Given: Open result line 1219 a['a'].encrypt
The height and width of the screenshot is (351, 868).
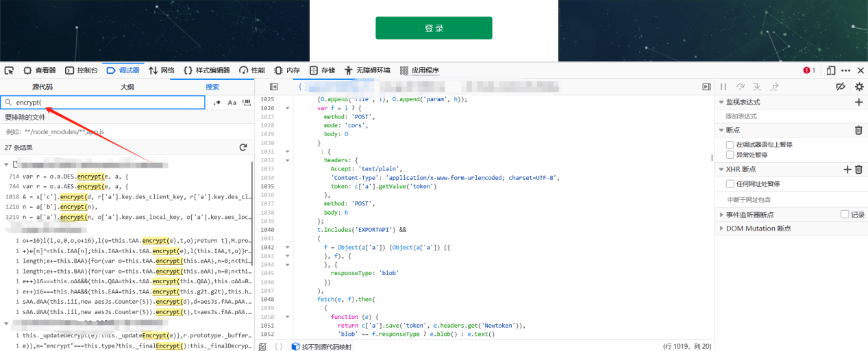Looking at the screenshot, I should click(x=129, y=216).
